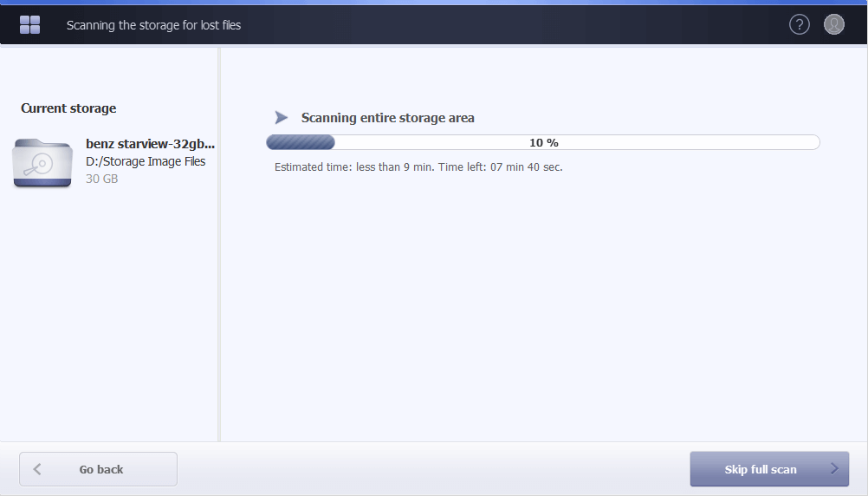Screen dimensions: 868x496
Task: Click the Estimated time status text
Action: pyautogui.click(x=418, y=166)
